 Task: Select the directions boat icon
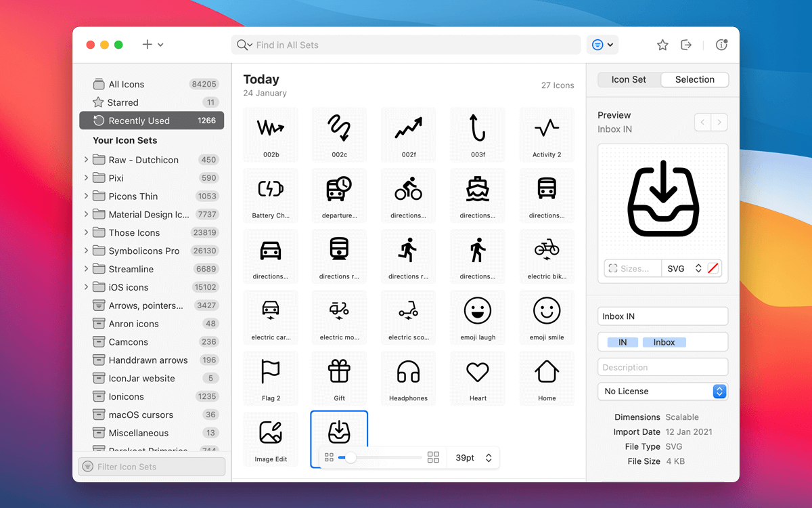click(x=478, y=195)
